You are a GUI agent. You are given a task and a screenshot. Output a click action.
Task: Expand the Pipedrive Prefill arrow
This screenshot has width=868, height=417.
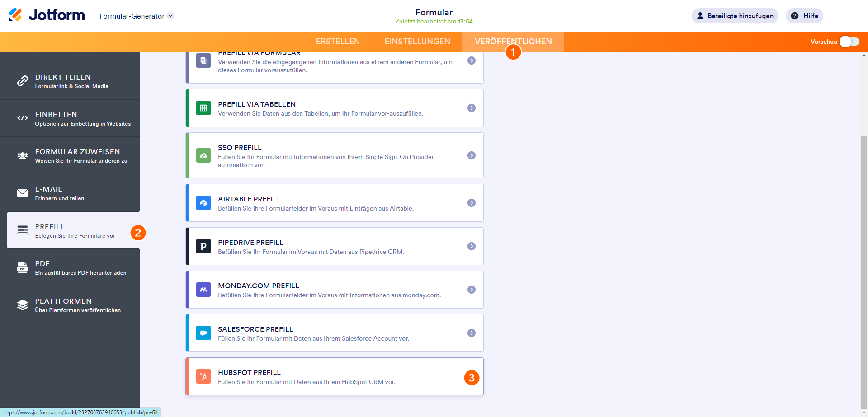point(472,246)
